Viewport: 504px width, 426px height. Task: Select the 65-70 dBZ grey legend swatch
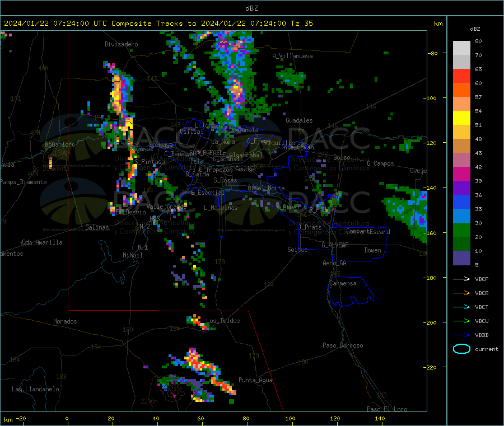tap(461, 62)
